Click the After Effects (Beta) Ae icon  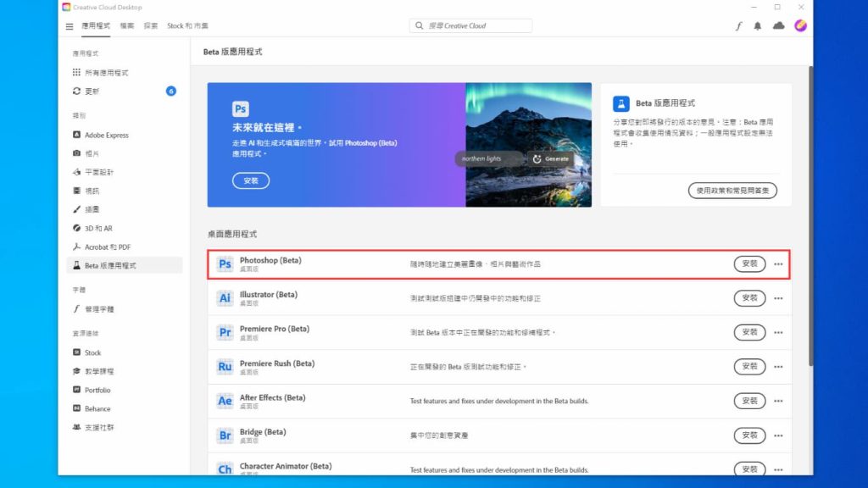pyautogui.click(x=225, y=401)
